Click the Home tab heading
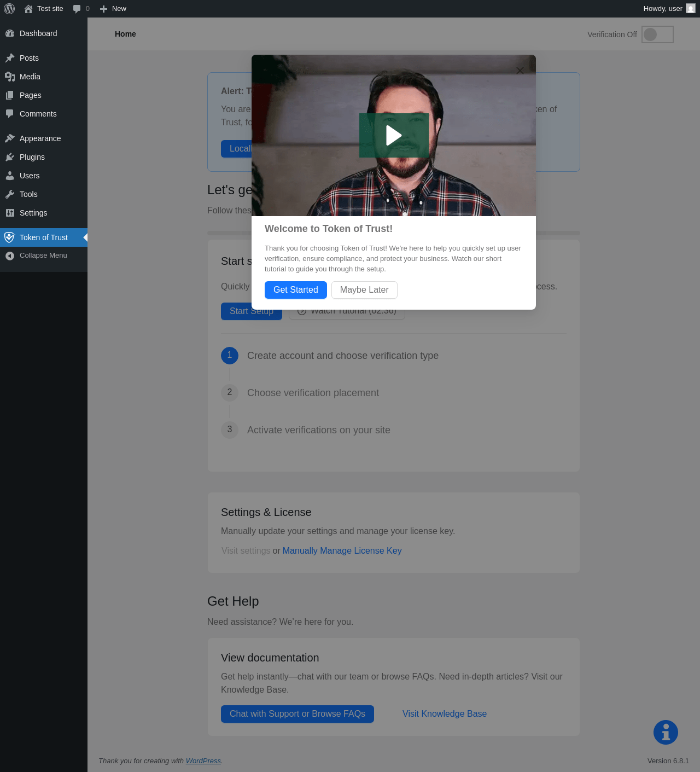The image size is (700, 772). [x=125, y=34]
